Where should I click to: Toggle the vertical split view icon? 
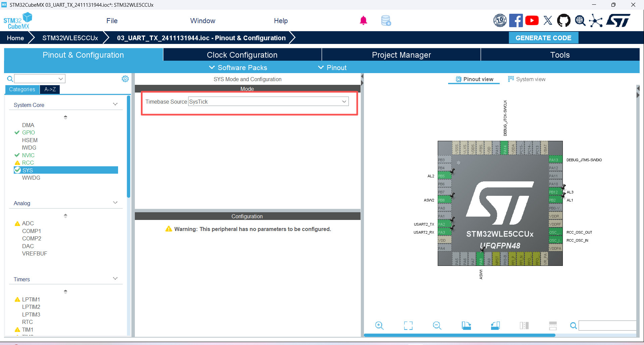coord(524,325)
